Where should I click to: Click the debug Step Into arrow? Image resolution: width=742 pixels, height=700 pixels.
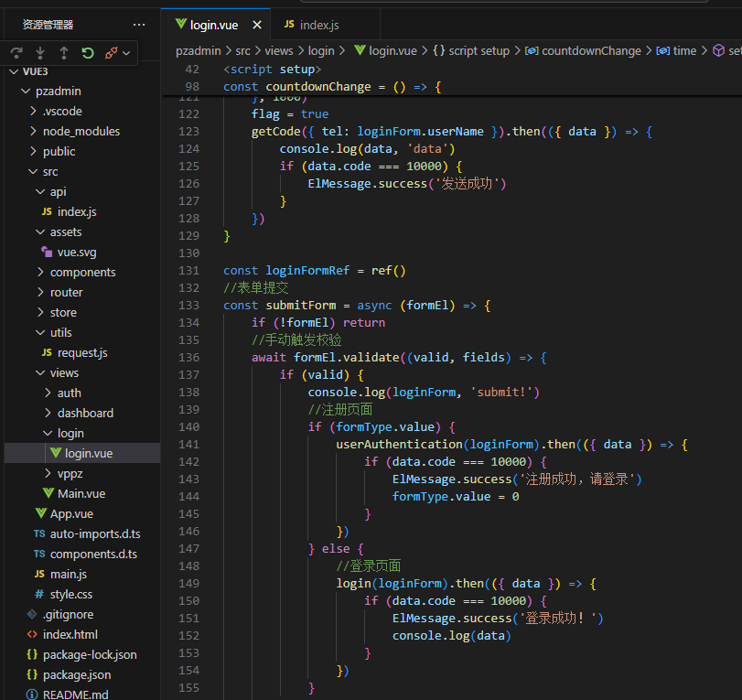pyautogui.click(x=40, y=53)
